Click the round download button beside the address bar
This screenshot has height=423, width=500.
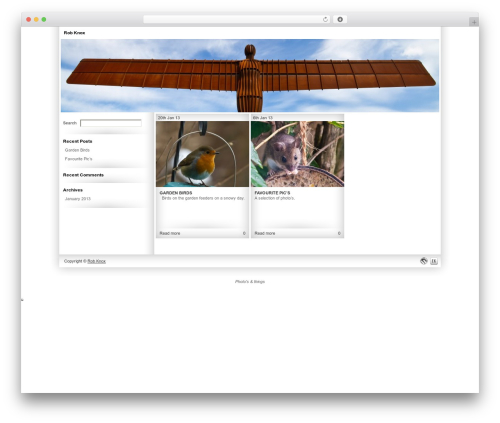[340, 20]
